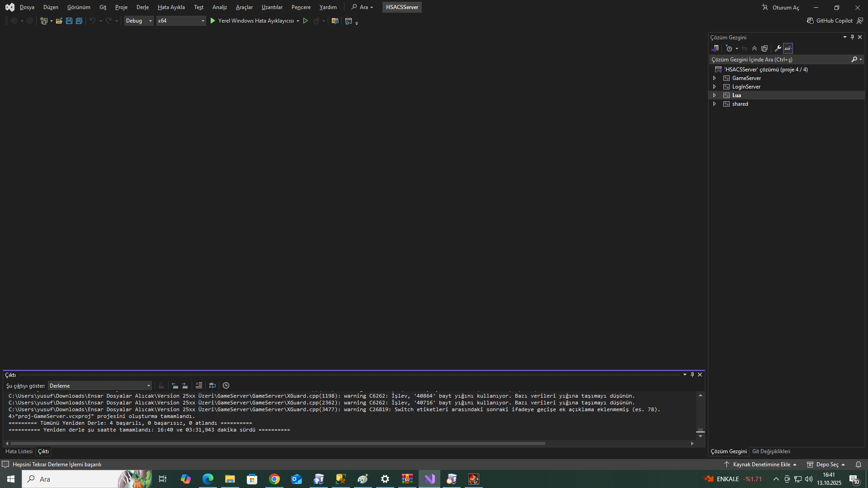Click Kaynak Denetimine Ekle in status bar
This screenshot has height=488, width=868.
tap(761, 465)
